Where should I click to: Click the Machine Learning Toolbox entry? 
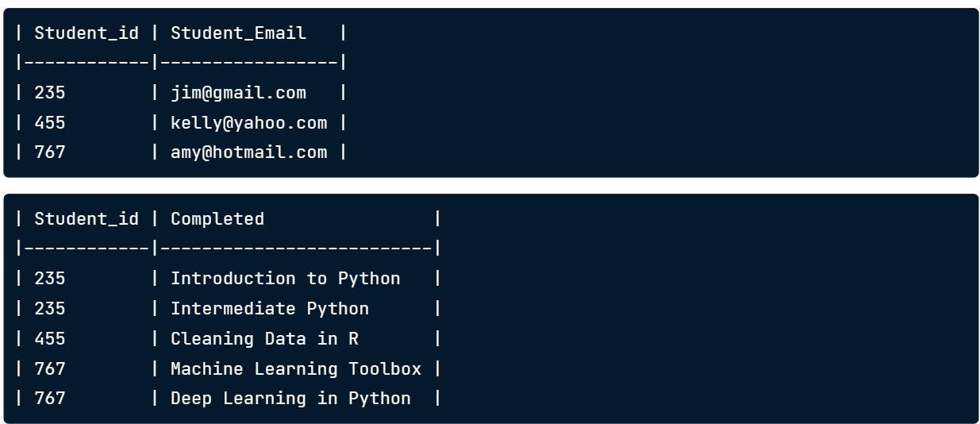coord(296,369)
